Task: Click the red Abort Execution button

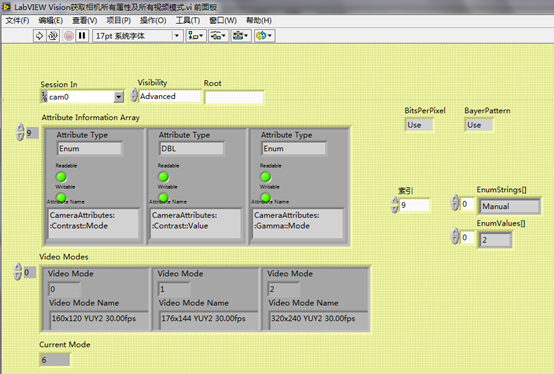Action: click(69, 36)
